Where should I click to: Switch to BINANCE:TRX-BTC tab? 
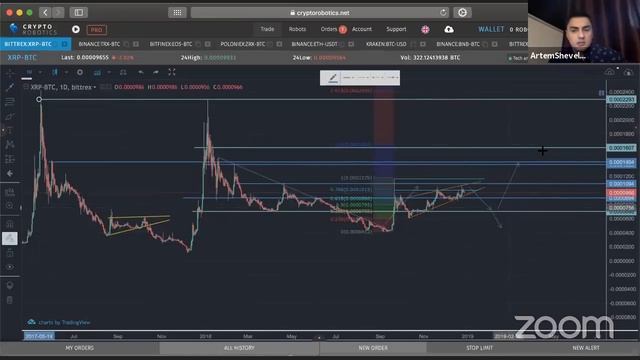(99, 44)
